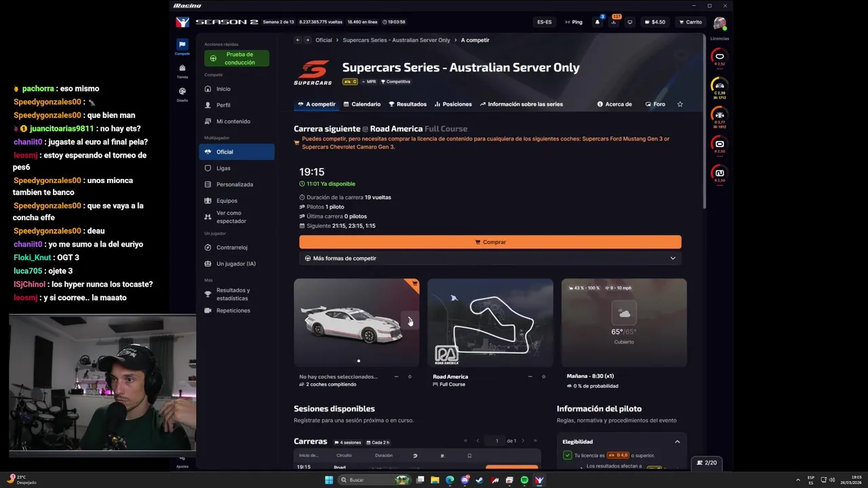
Task: Open car card three-dot options menu
Action: [x=396, y=377]
